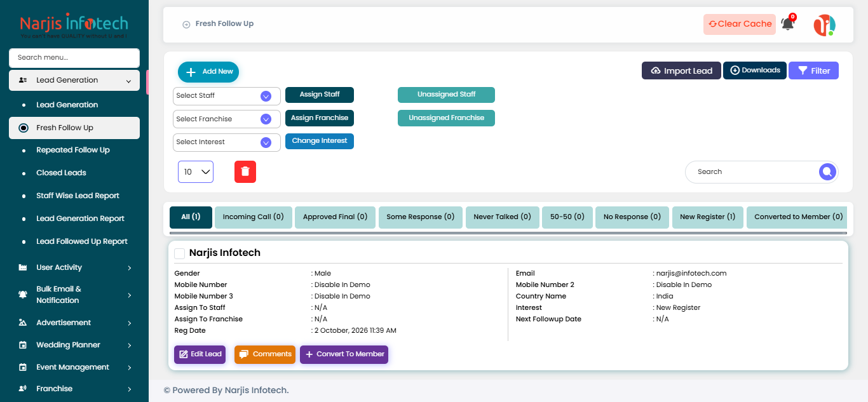This screenshot has width=868, height=402.
Task: Collapse the Lead Generation menu section
Action: 128,81
